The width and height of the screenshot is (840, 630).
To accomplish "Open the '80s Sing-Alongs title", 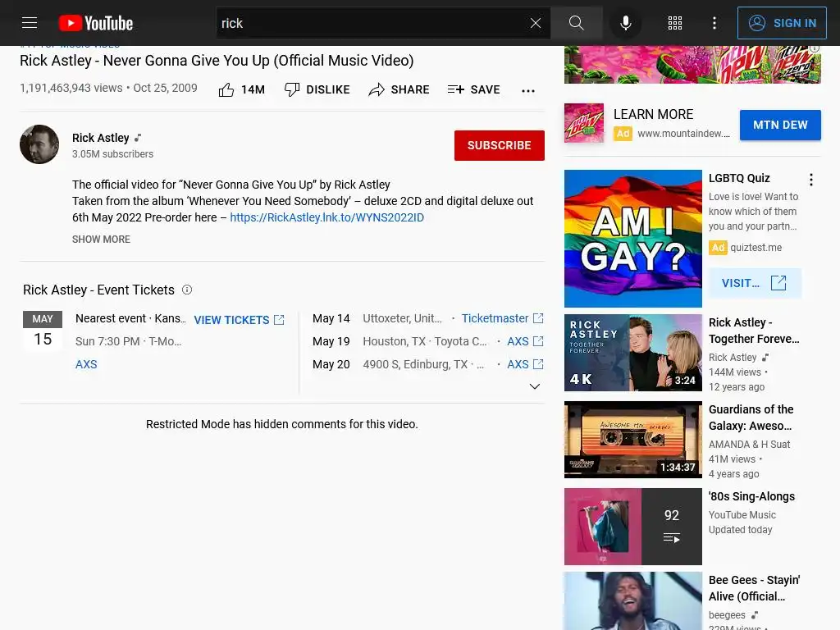I will [751, 496].
